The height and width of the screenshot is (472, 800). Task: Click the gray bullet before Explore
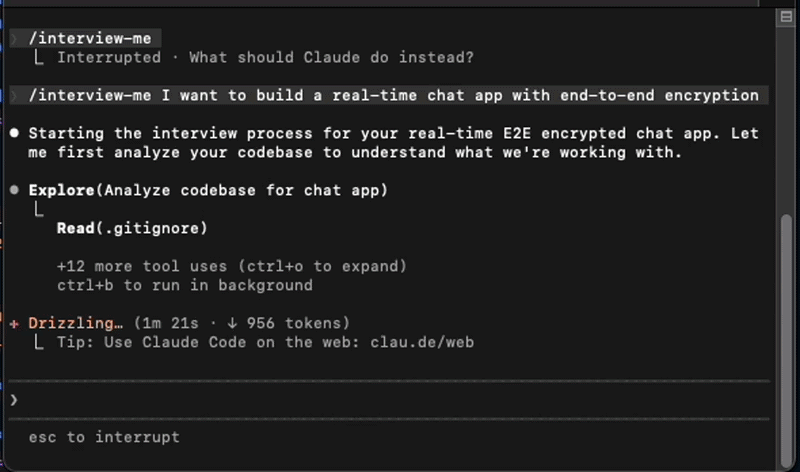tap(14, 190)
